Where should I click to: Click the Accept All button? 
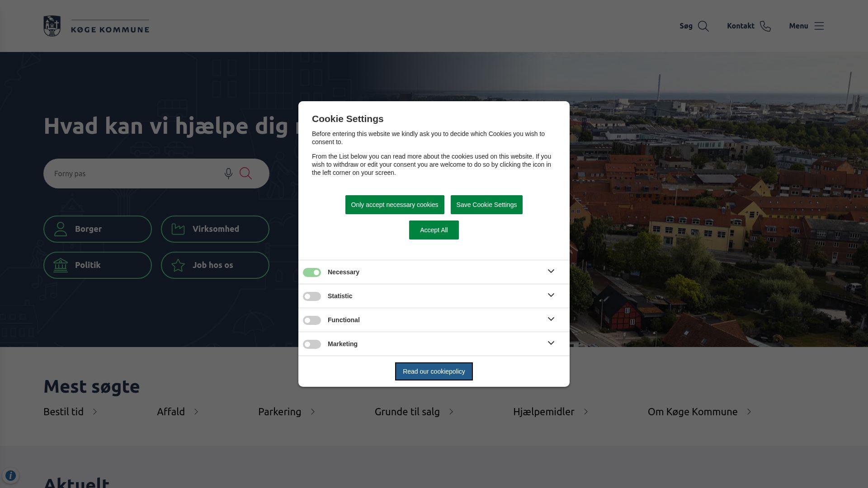tap(434, 230)
